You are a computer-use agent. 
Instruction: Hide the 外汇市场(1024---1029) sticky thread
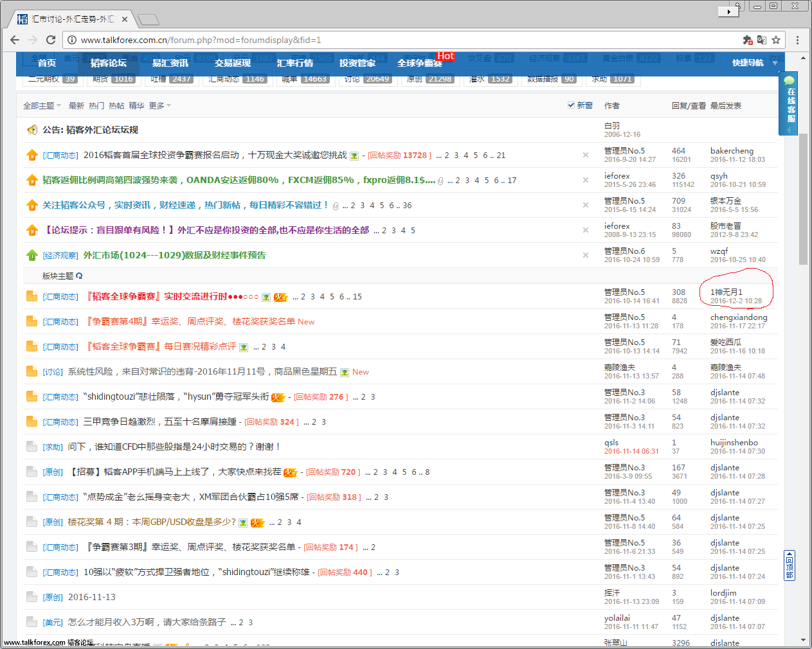pyautogui.click(x=585, y=255)
